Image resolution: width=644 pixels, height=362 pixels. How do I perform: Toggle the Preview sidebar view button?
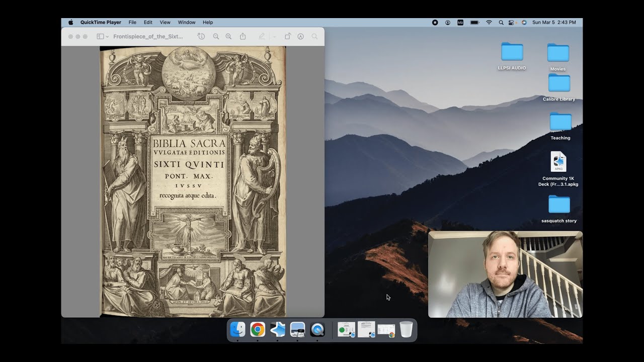[x=100, y=37]
